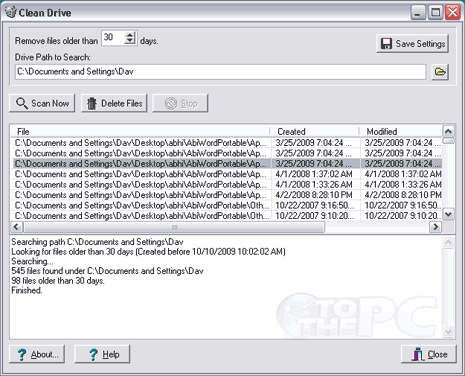Viewport: 465px width, 376px height.
Task: Click file list scroll up arrow
Action: pyautogui.click(x=448, y=131)
